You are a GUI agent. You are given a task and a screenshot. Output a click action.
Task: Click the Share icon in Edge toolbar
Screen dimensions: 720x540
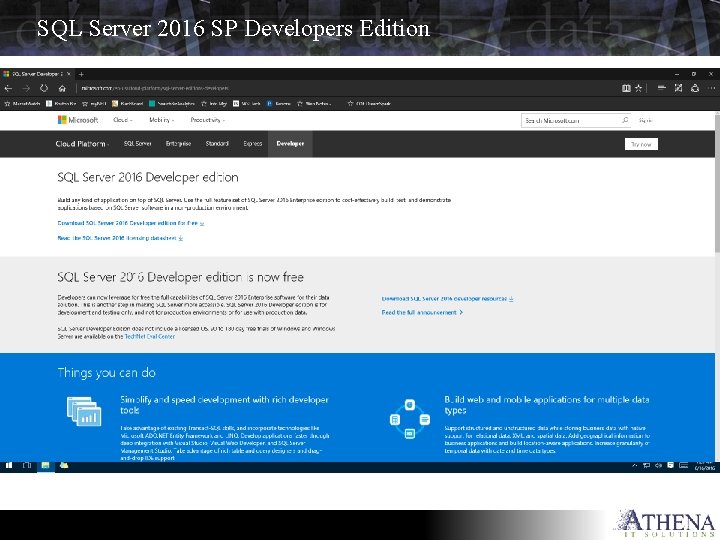pos(695,88)
